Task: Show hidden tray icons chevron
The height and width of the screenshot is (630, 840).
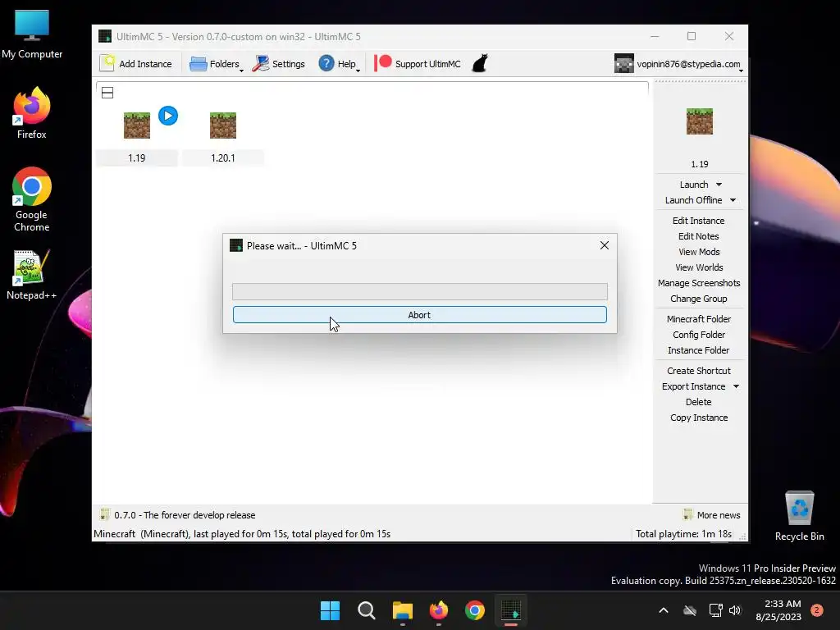Action: coord(663,610)
